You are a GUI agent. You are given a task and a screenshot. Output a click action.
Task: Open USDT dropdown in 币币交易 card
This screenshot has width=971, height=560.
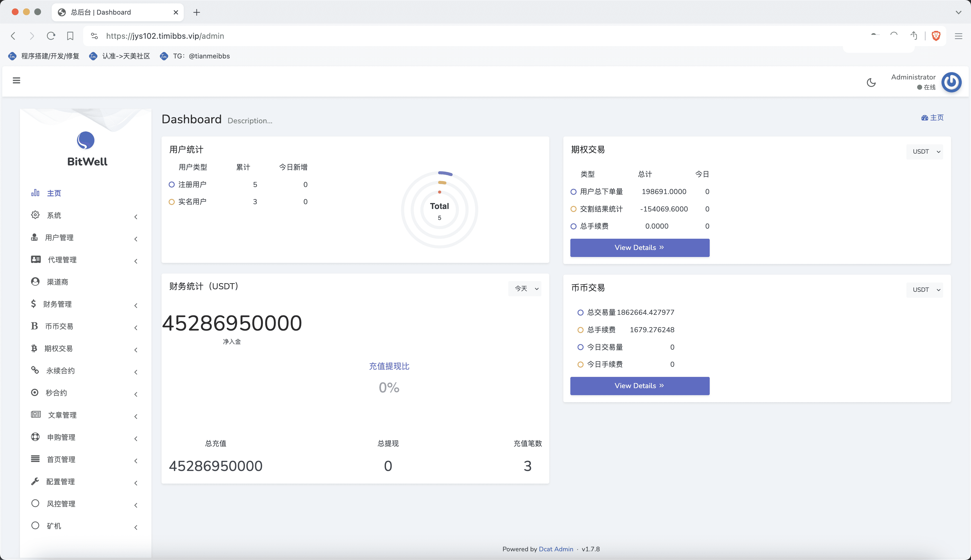click(x=925, y=290)
